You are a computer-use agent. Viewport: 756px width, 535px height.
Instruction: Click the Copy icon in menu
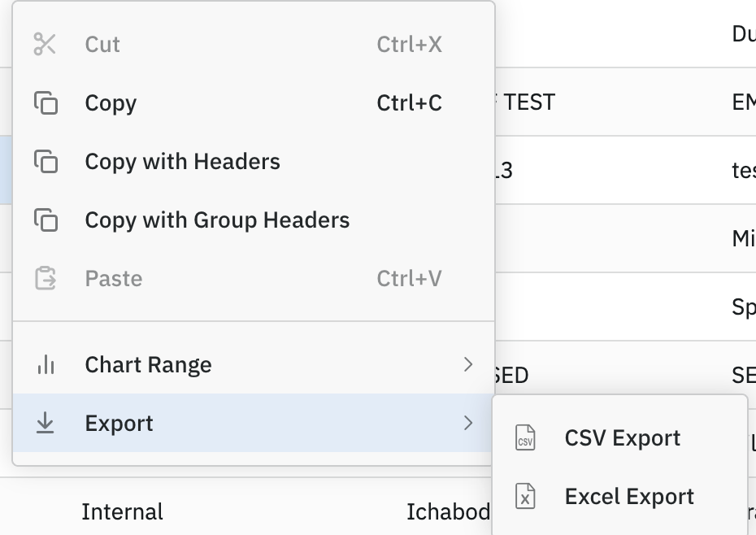(46, 103)
